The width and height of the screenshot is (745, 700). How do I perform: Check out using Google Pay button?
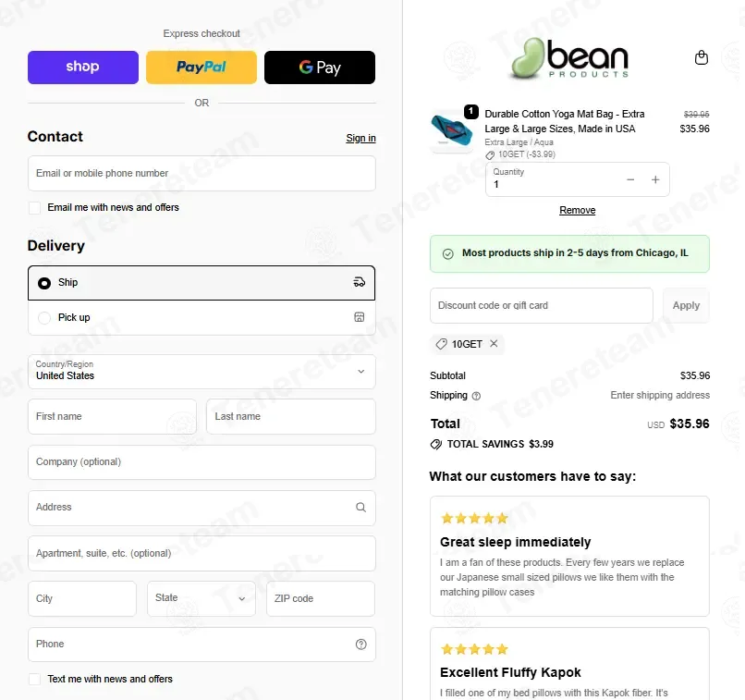320,67
